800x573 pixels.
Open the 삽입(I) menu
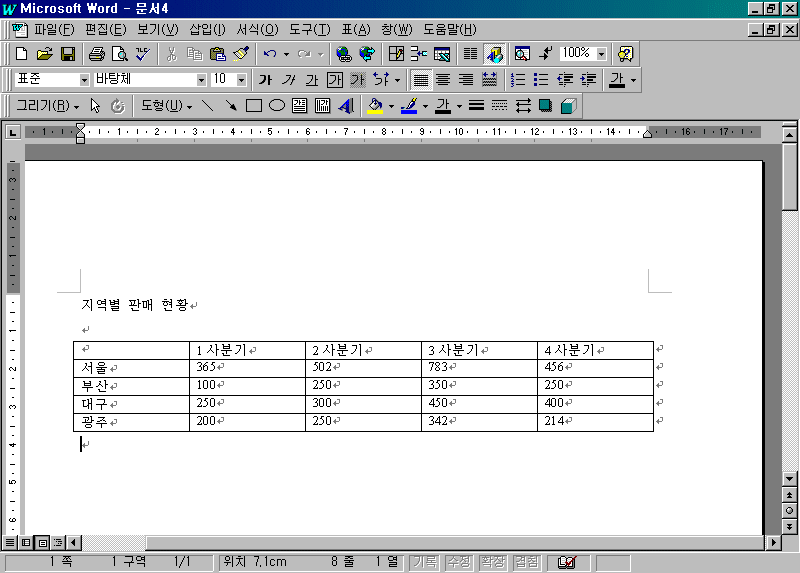pos(207,30)
